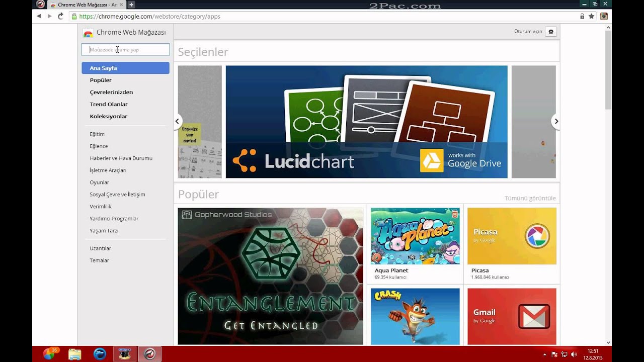Image resolution: width=644 pixels, height=362 pixels.
Task: Click the active browser taskbar icon
Action: (149, 354)
